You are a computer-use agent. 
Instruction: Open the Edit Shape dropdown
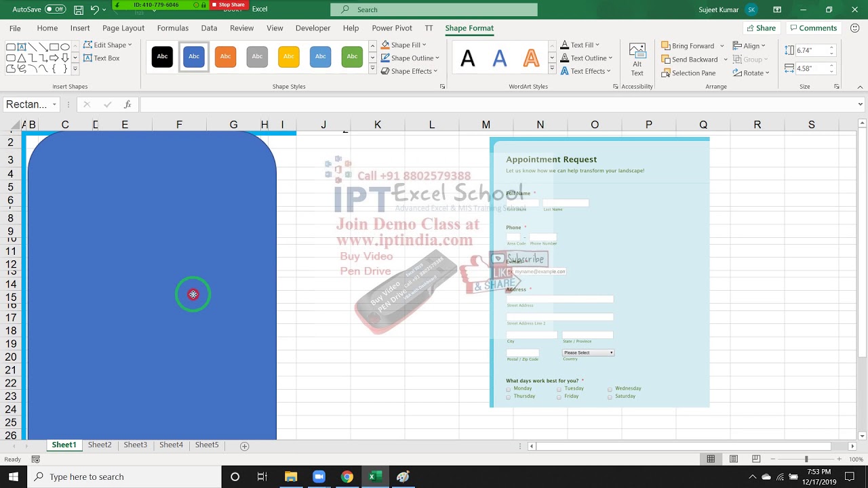108,45
